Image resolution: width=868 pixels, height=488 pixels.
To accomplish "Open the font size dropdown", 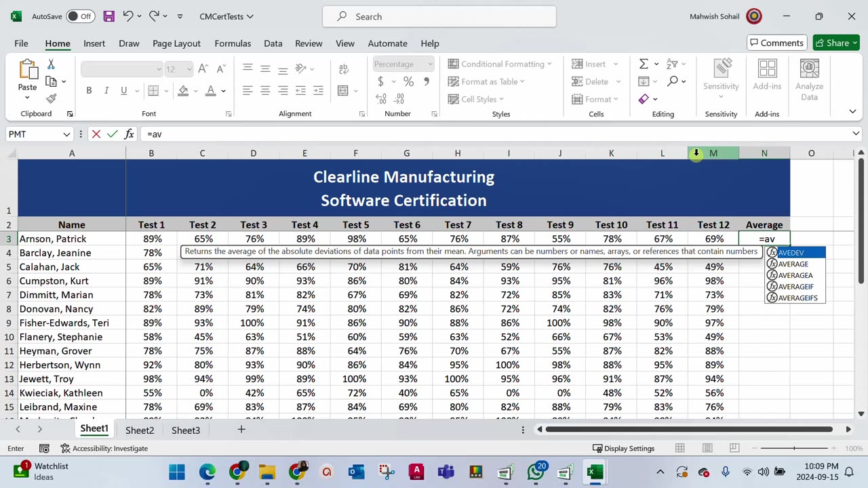I will pyautogui.click(x=188, y=69).
